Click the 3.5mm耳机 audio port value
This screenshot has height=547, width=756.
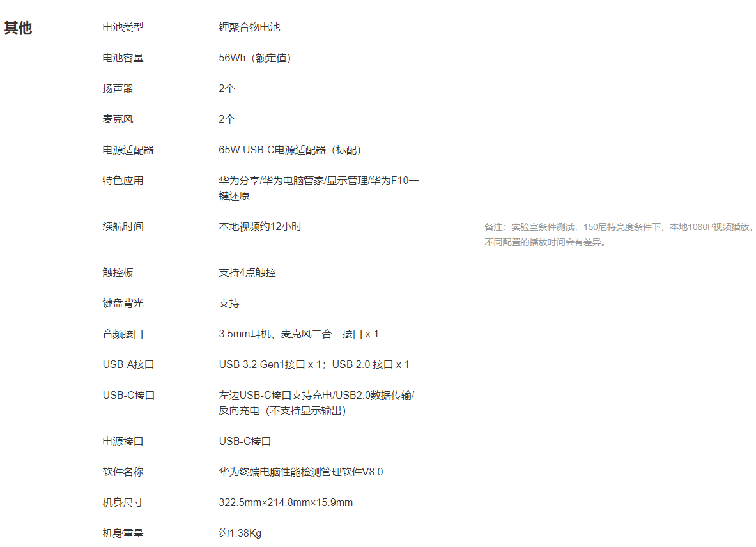coord(298,334)
